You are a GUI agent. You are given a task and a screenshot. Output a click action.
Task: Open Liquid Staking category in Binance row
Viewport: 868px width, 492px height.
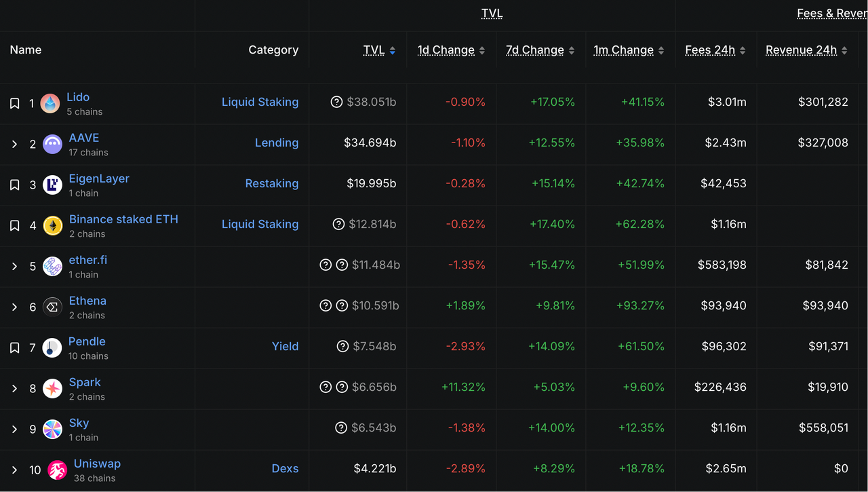pyautogui.click(x=260, y=224)
